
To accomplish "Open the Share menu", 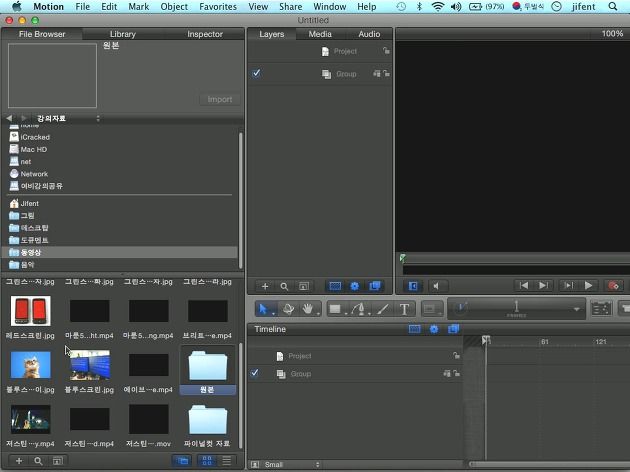I will [x=290, y=6].
